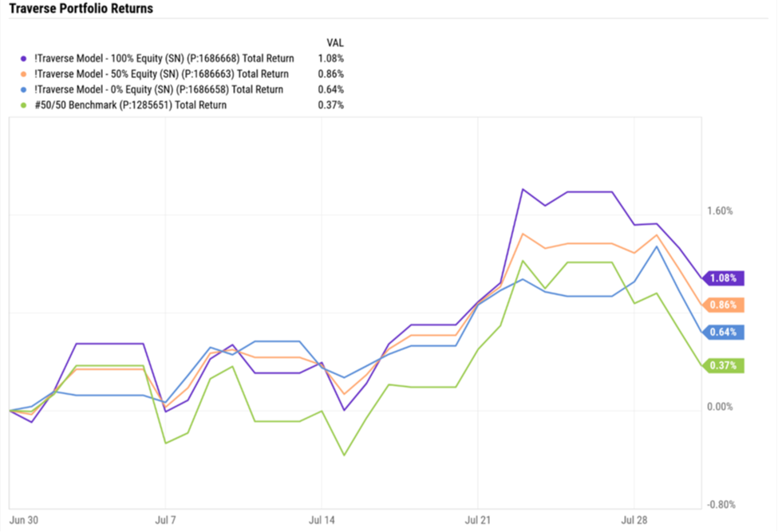778x532 pixels.
Task: Click the Jun 30 x-axis date label
Action: click(22, 519)
